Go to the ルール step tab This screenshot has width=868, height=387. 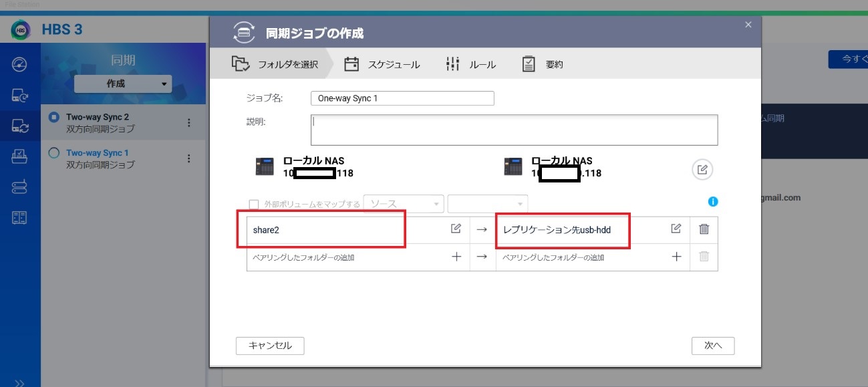(471, 64)
